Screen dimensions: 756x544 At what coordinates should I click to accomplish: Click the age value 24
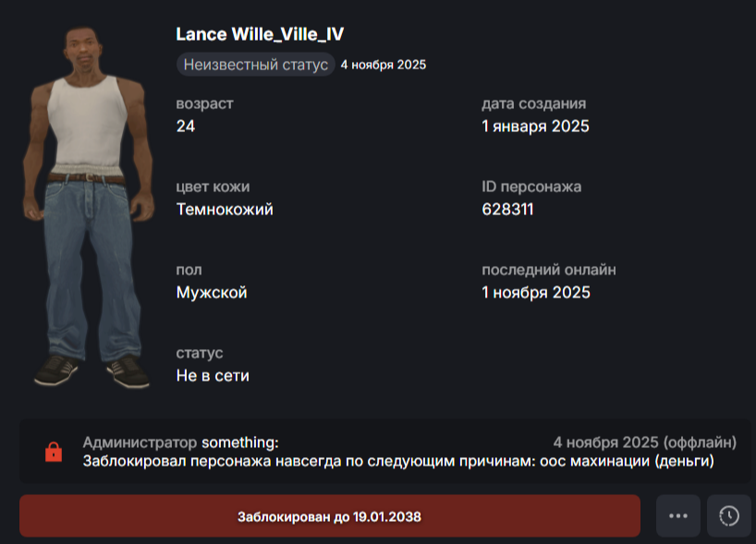[x=186, y=127]
